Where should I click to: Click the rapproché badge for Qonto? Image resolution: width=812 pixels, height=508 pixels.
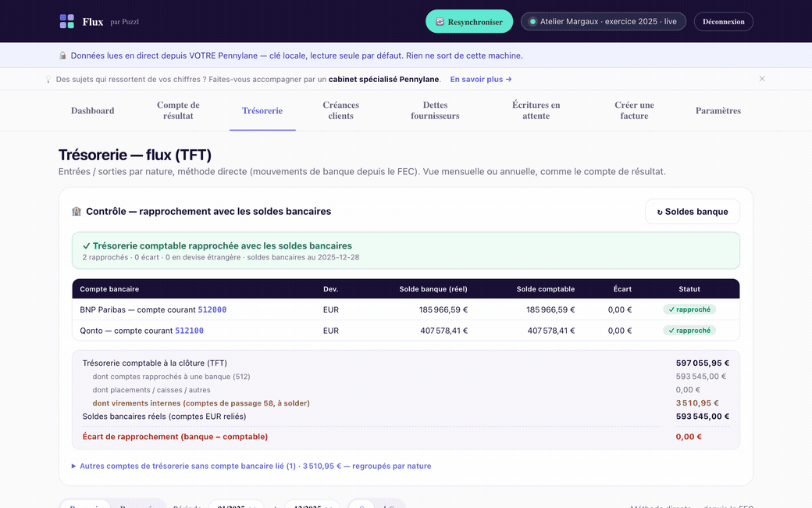tap(689, 330)
